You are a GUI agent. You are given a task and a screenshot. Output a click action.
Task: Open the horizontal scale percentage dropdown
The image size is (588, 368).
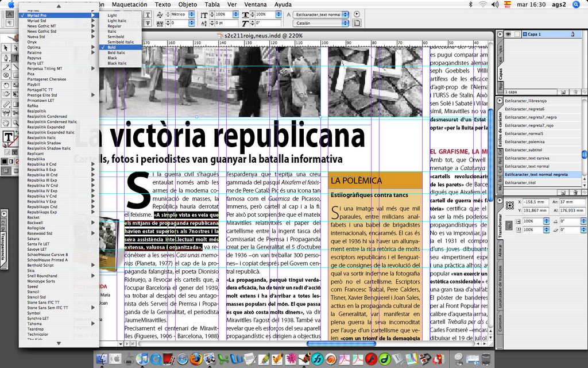pyautogui.click(x=278, y=14)
